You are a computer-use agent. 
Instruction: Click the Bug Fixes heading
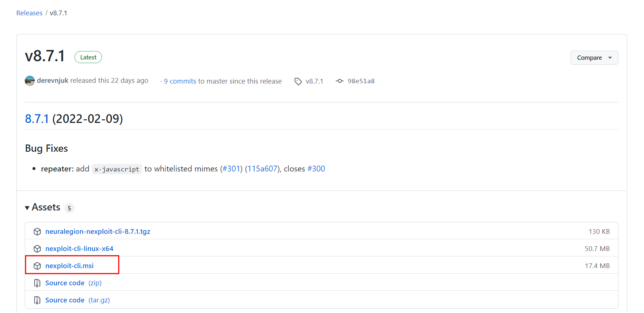click(x=46, y=148)
